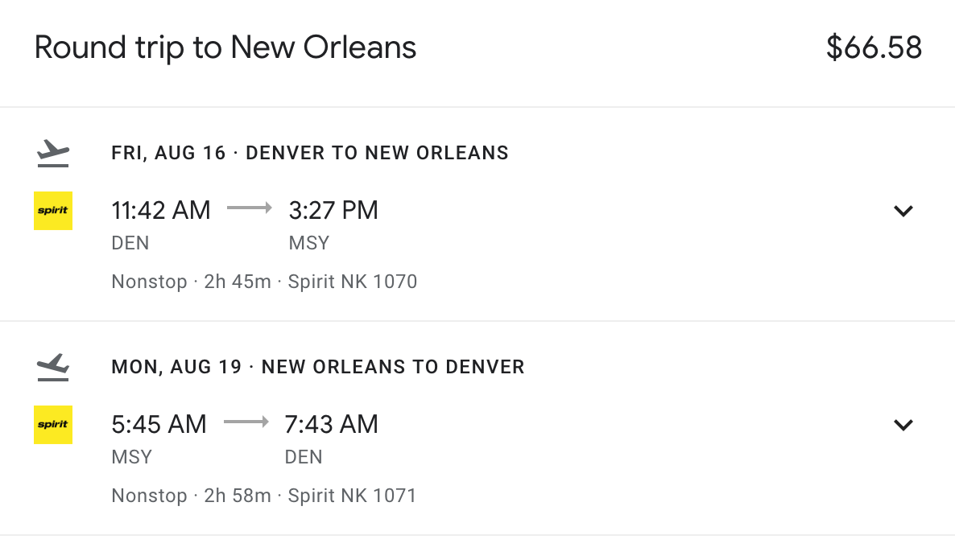
Task: Click the Round trip to New Orleans title
Action: pos(225,48)
